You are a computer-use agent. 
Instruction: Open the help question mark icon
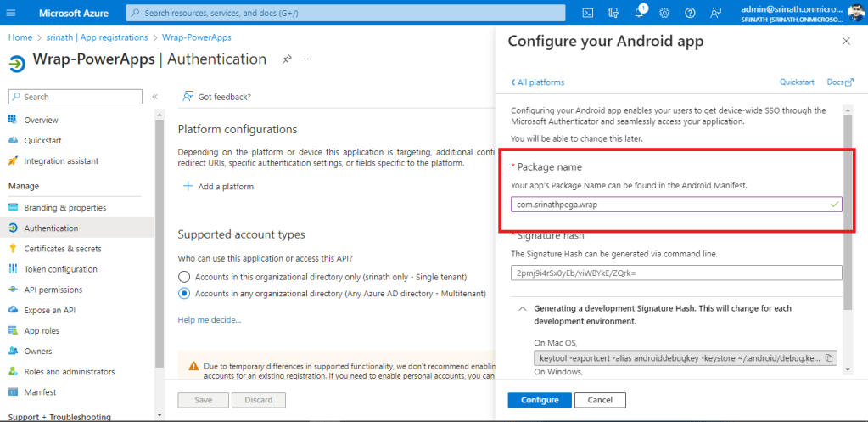[690, 13]
